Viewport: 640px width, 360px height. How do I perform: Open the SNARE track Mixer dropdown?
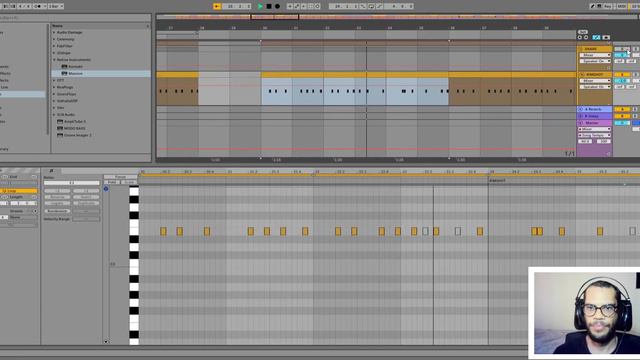click(x=595, y=55)
